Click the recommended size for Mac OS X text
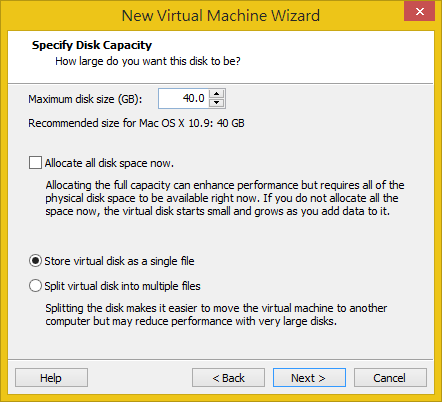 (136, 123)
